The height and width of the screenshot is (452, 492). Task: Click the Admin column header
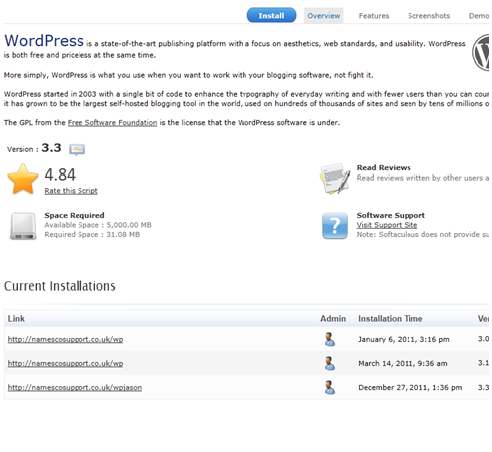pyautogui.click(x=333, y=319)
